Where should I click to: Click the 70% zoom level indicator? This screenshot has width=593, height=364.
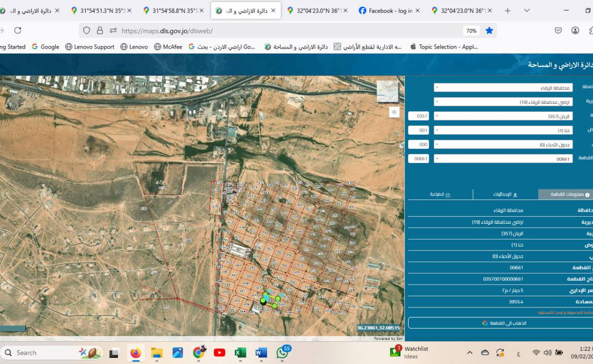471,30
